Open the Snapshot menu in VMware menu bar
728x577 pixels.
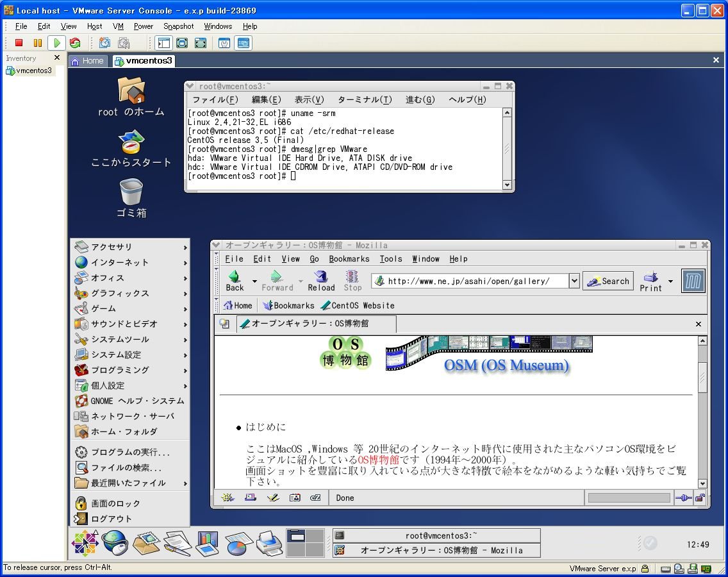pos(178,26)
